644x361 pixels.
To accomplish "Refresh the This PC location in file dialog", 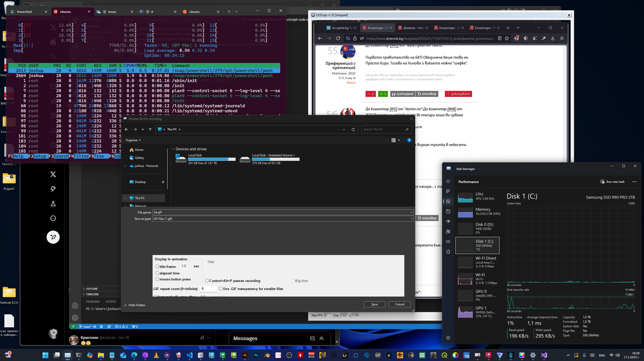I will 353,129.
